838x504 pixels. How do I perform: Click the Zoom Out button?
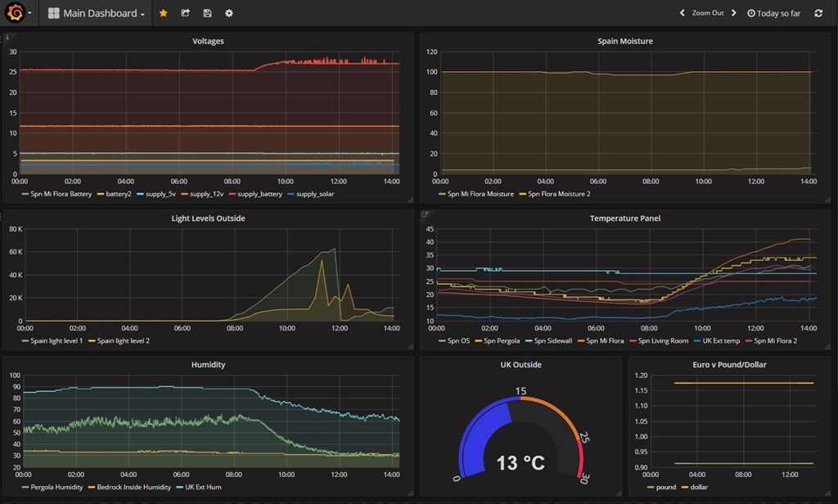tap(708, 13)
